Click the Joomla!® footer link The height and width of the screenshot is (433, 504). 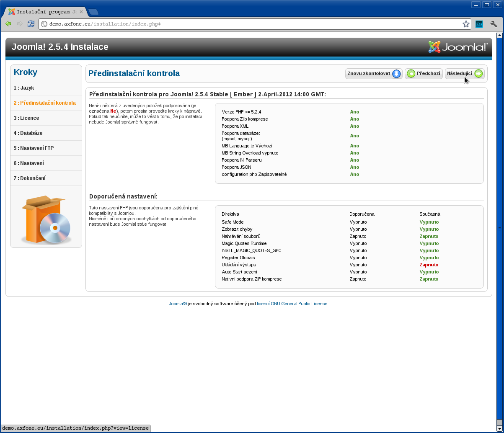coord(178,304)
